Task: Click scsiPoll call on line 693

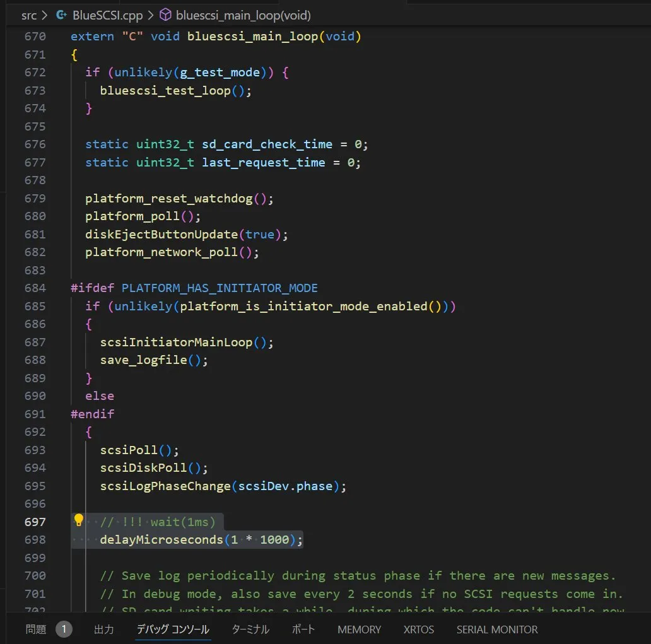Action: pyautogui.click(x=129, y=450)
